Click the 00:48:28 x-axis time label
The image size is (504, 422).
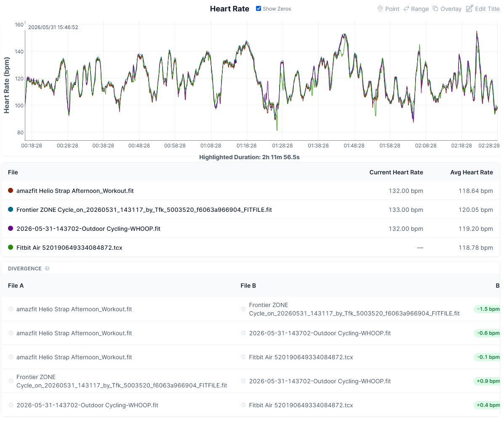[x=139, y=146]
